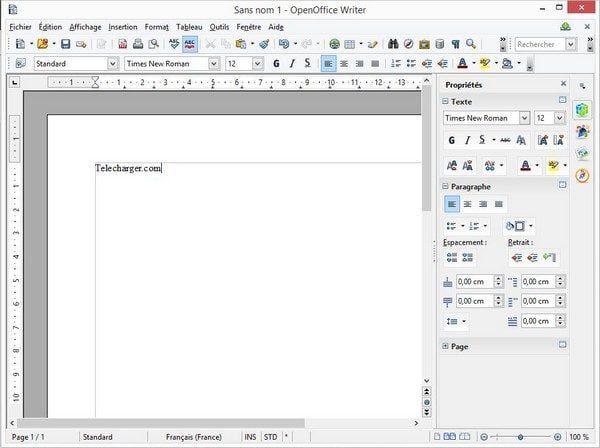Click Page 1 / 1 in status bar

tap(27, 437)
